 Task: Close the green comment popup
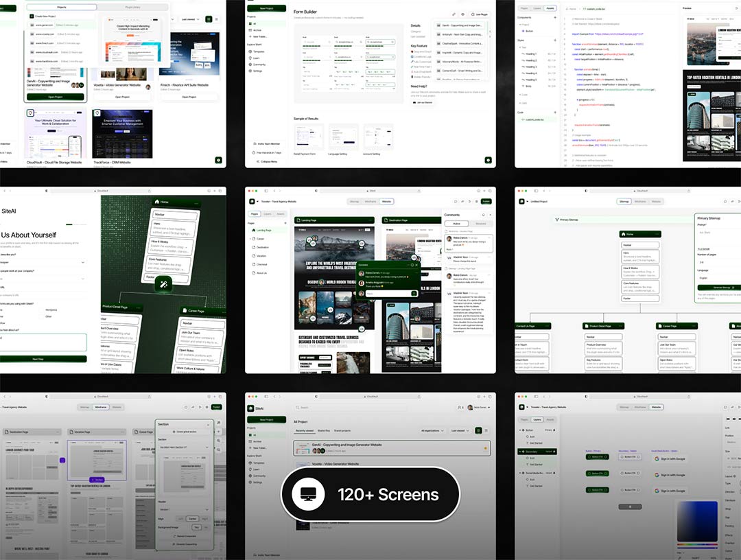click(x=416, y=264)
